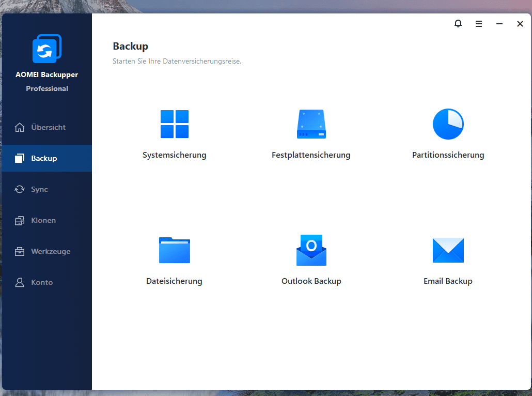Click the Backup sidebar stacked-pages icon

(x=20, y=158)
